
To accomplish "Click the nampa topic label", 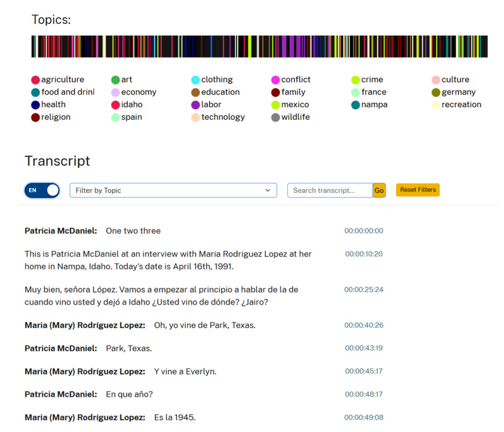I will point(374,105).
